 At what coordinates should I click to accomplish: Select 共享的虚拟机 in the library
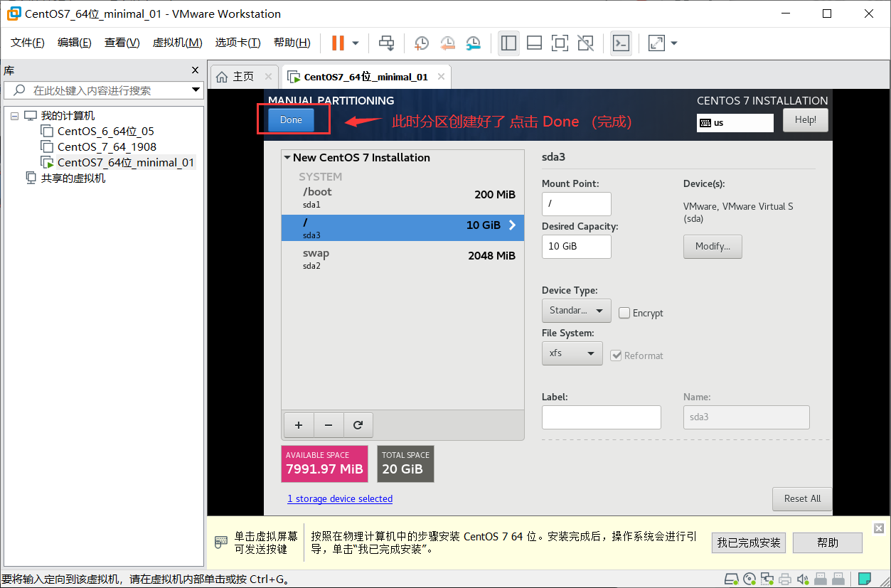73,178
